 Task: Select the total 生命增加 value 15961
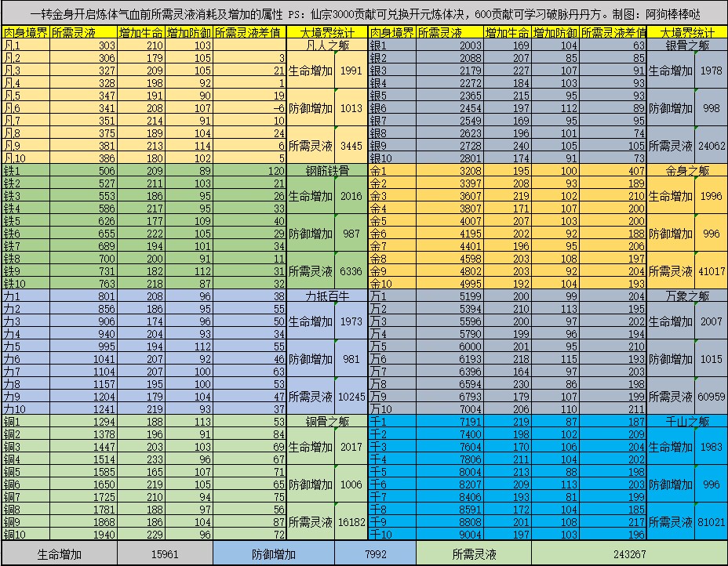tap(165, 554)
